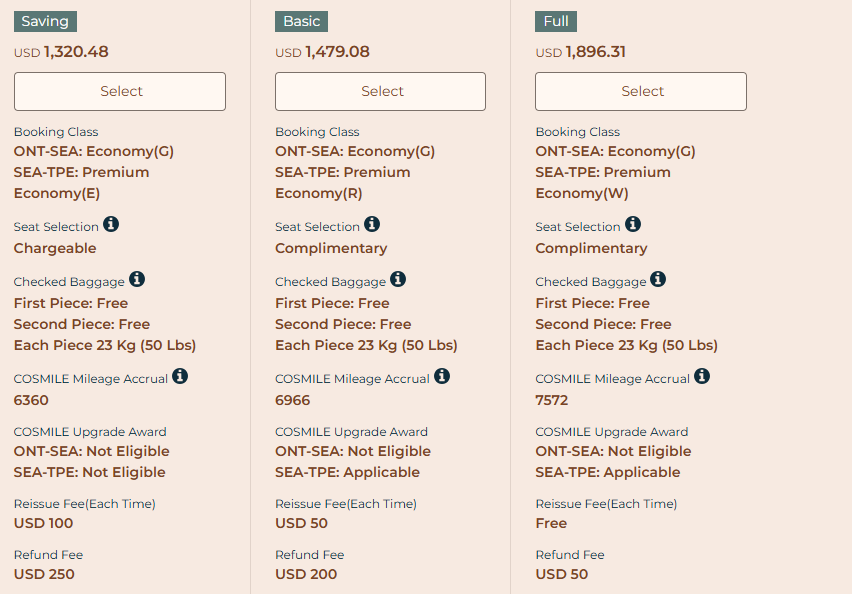
Task: Click 'Economy(E)' booking class text
Action: click(57, 193)
